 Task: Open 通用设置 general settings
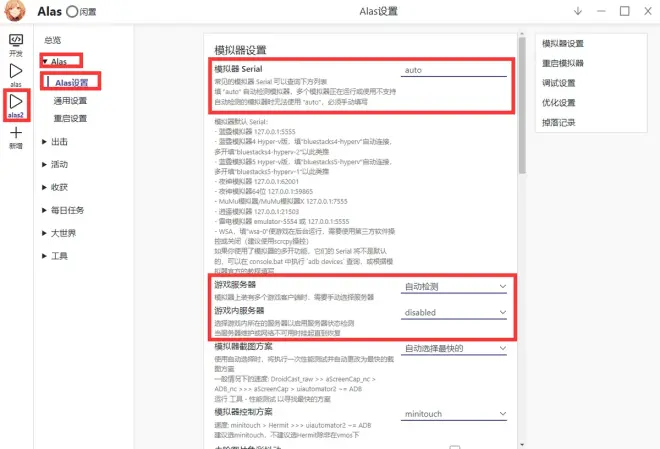click(70, 101)
